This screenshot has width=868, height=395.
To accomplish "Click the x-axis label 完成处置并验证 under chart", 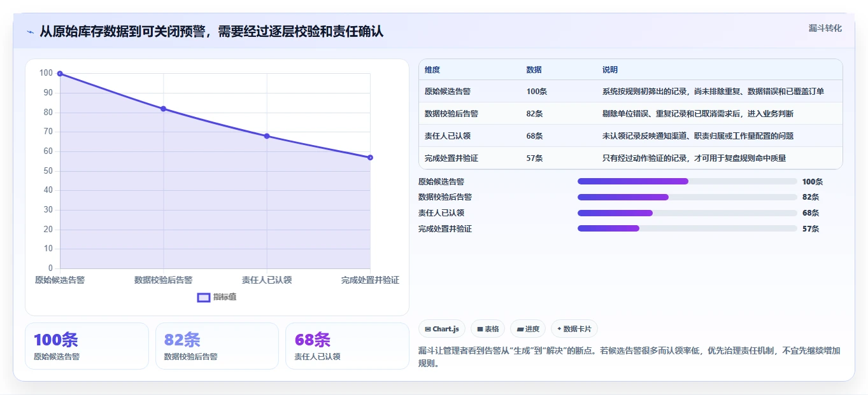I will [370, 280].
